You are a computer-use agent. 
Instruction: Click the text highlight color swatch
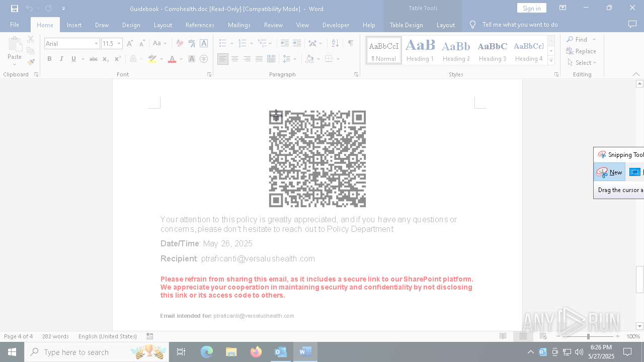point(152,59)
